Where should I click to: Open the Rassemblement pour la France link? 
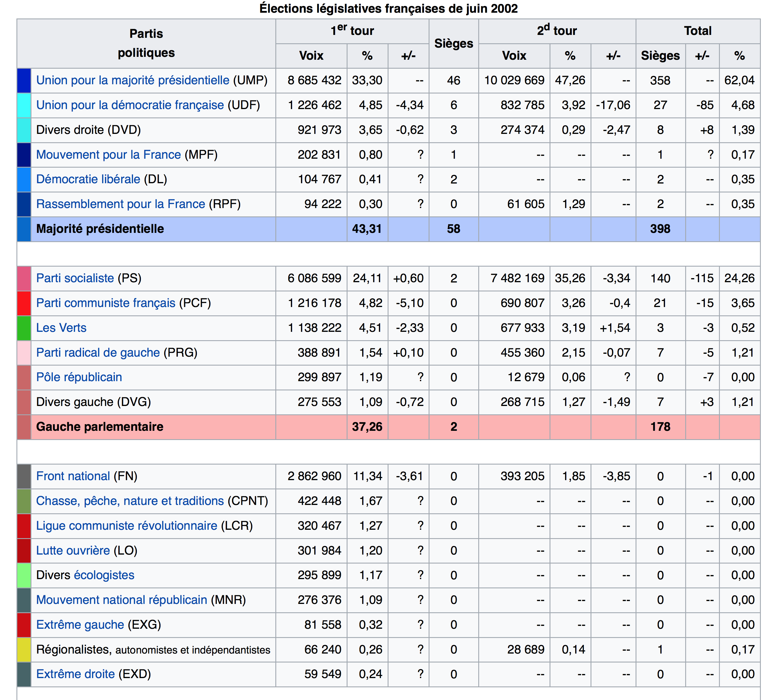(x=121, y=204)
